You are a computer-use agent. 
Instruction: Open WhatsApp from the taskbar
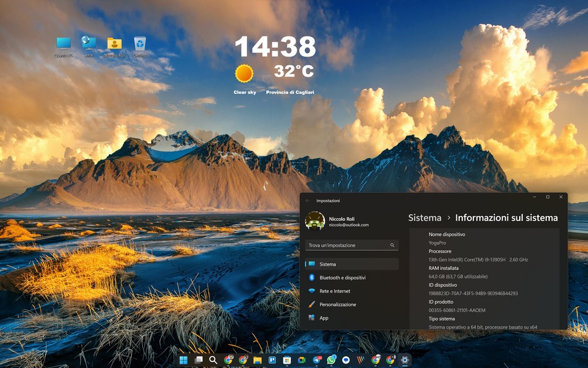pyautogui.click(x=332, y=360)
